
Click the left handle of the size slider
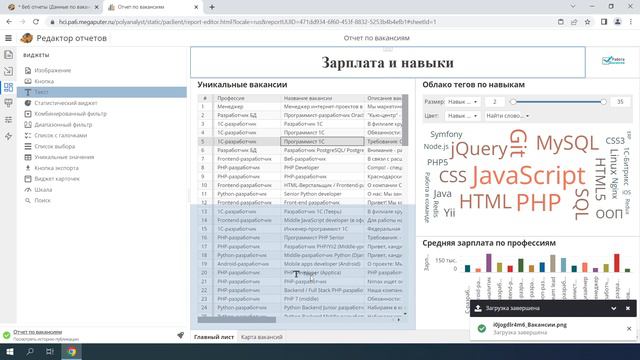(x=513, y=102)
